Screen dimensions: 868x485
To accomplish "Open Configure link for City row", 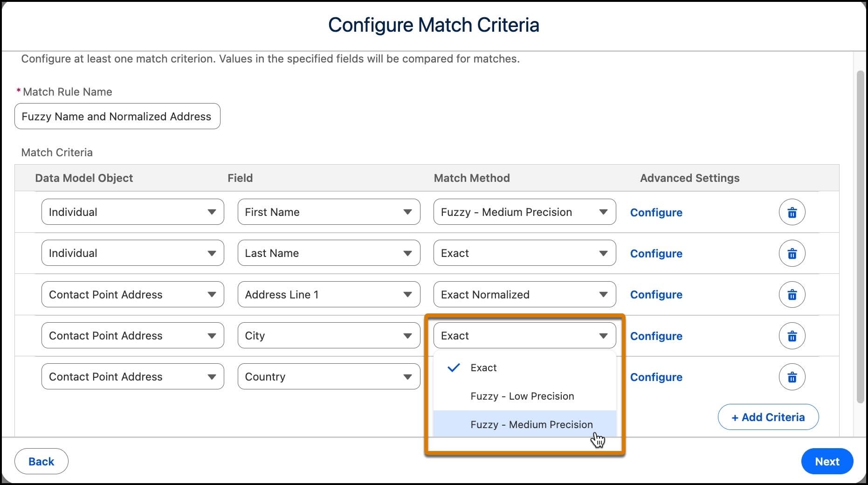I will [x=656, y=336].
